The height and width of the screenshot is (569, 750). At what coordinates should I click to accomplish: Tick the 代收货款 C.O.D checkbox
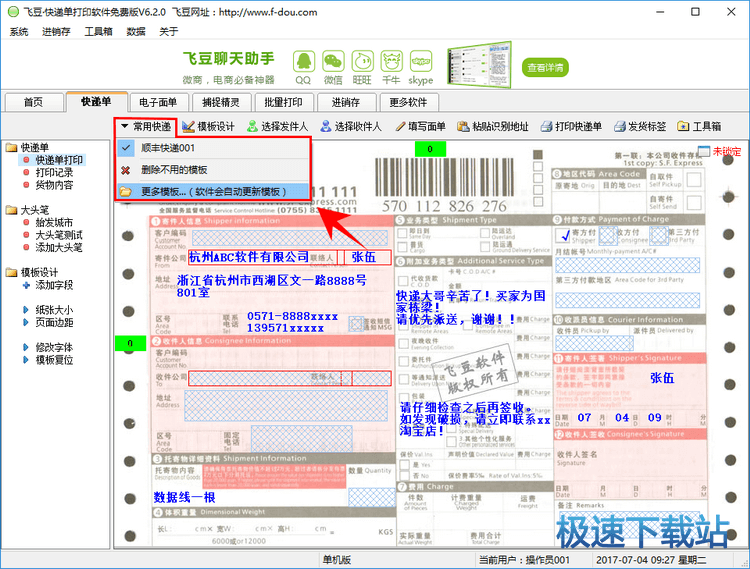(x=403, y=281)
